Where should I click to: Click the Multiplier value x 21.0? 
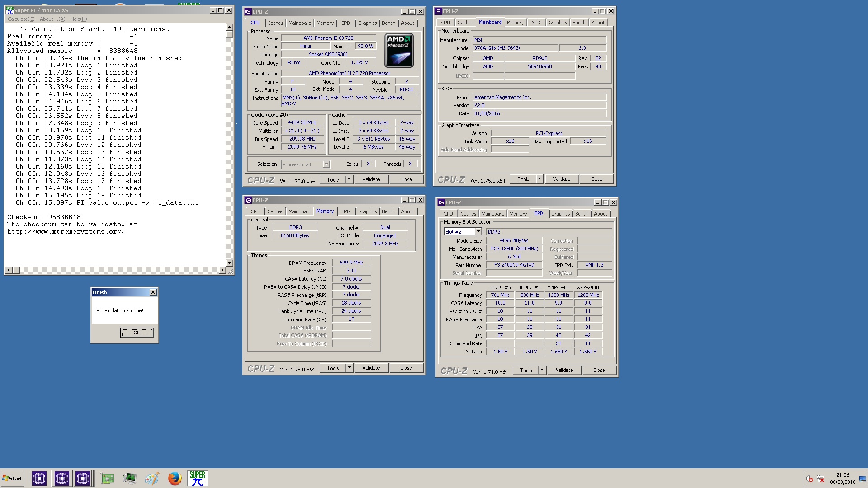coord(302,131)
